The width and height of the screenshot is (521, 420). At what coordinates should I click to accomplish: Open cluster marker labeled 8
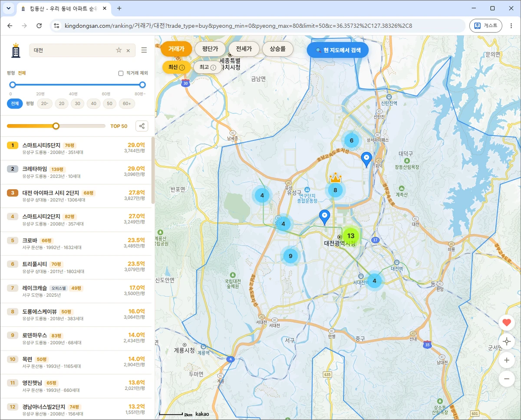(335, 190)
